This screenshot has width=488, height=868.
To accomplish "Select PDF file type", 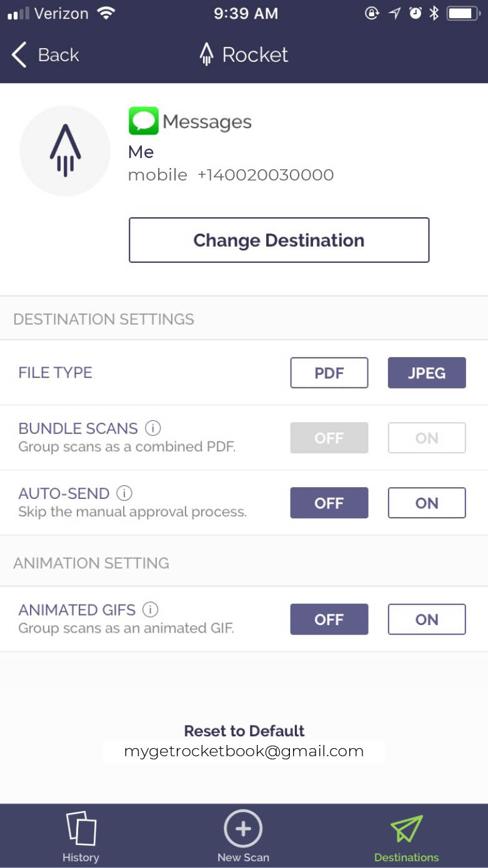I will coord(329,373).
